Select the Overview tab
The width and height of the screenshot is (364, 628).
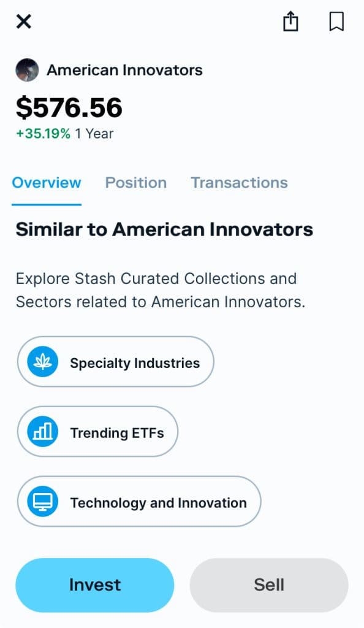pyautogui.click(x=47, y=182)
